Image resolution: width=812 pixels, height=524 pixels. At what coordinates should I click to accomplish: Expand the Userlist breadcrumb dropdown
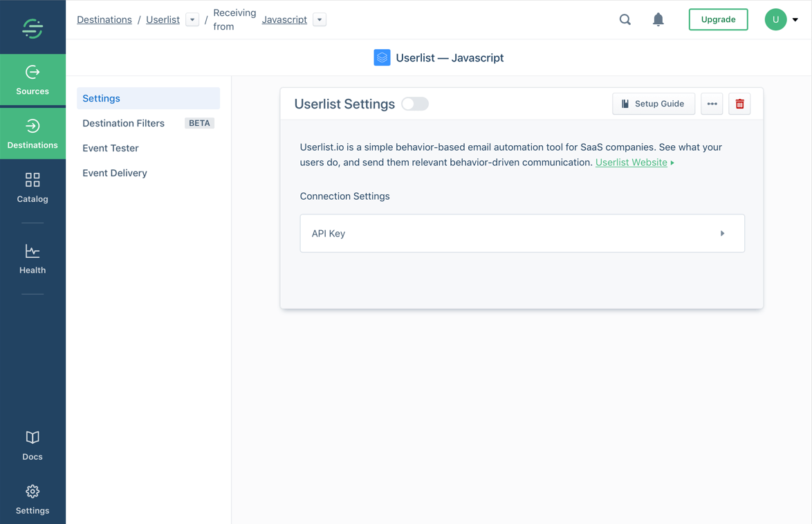[x=192, y=19]
